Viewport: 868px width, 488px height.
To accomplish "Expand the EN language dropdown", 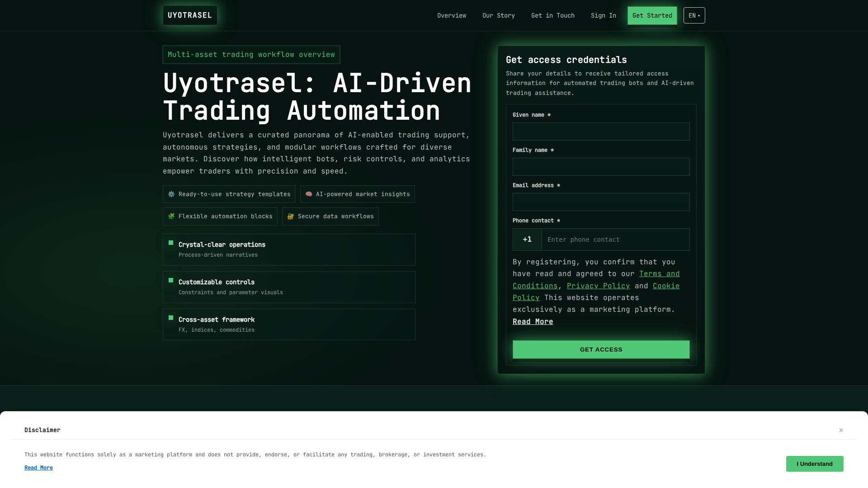I will pyautogui.click(x=694, y=15).
